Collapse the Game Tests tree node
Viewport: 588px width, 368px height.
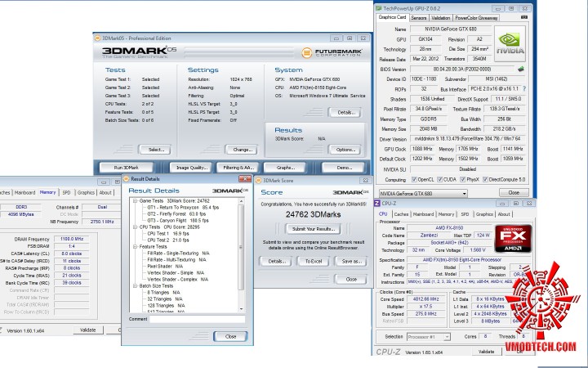tap(136, 201)
